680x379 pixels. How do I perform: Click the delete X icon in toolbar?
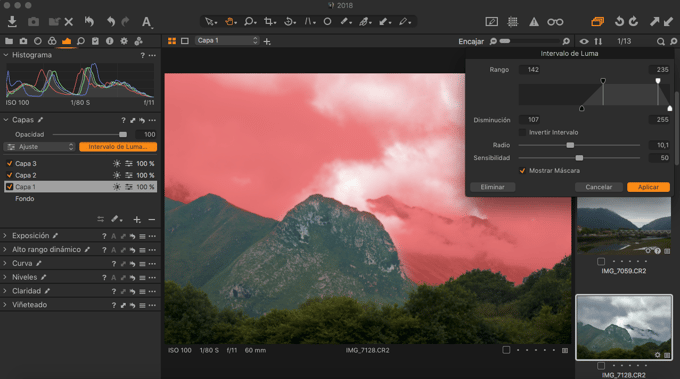click(69, 22)
